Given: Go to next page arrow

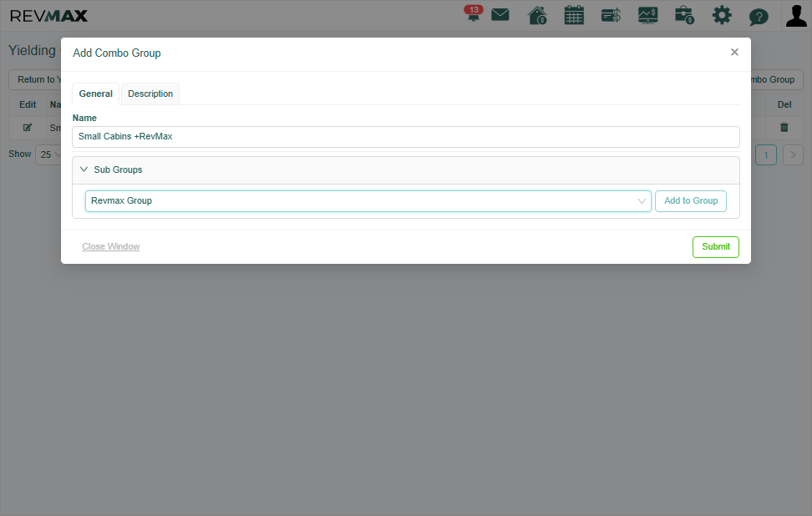Looking at the screenshot, I should 793,154.
